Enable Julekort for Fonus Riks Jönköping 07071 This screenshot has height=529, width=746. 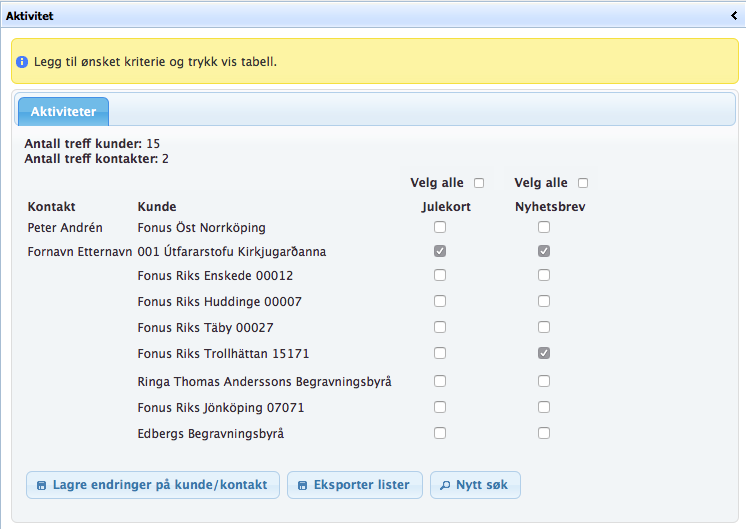(x=440, y=408)
